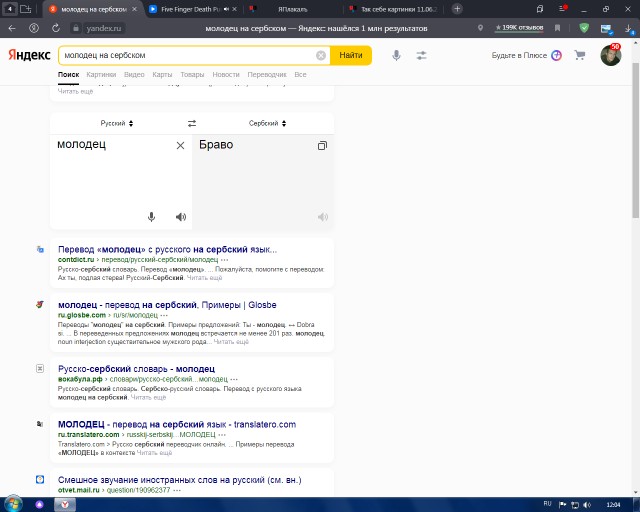640x512 pixels.
Task: Bookmark the page with bookmark icon
Action: coord(557,28)
